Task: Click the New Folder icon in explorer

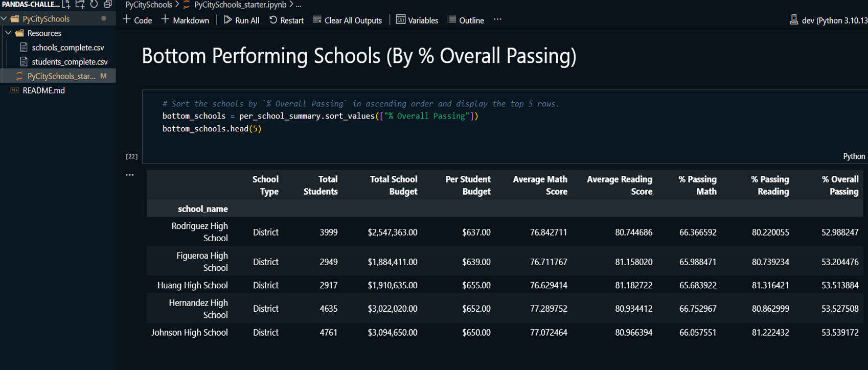Action: click(80, 5)
